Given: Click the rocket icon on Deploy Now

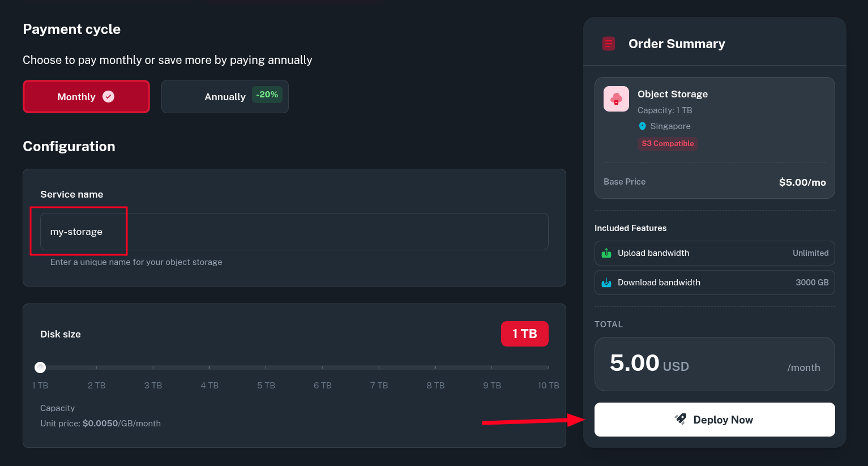Looking at the screenshot, I should [681, 420].
